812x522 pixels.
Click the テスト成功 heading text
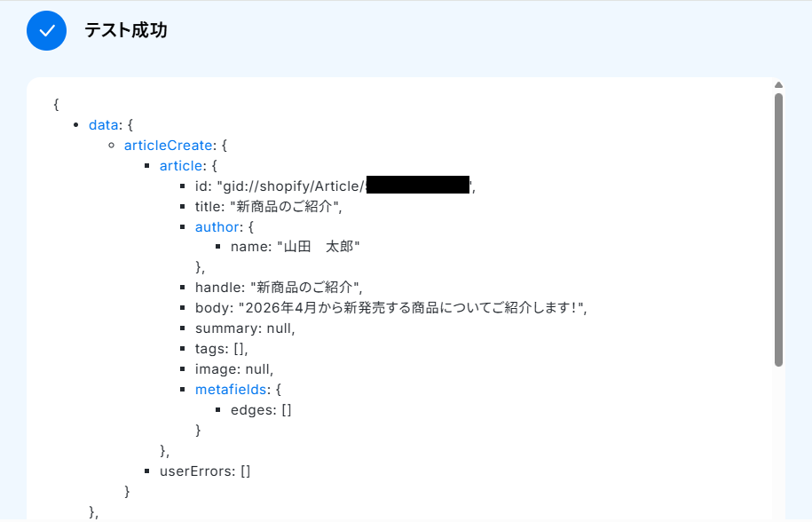pos(126,31)
